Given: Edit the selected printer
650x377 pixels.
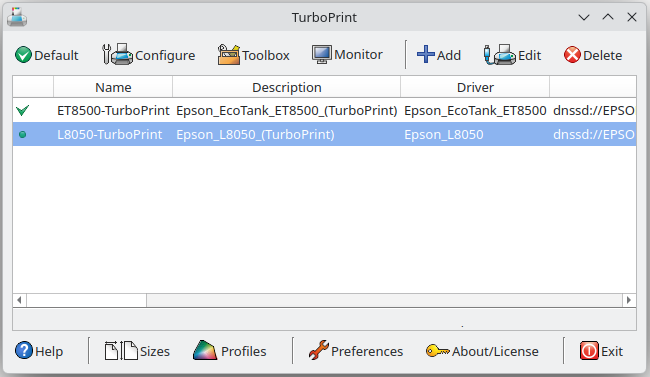Looking at the screenshot, I should click(512, 55).
